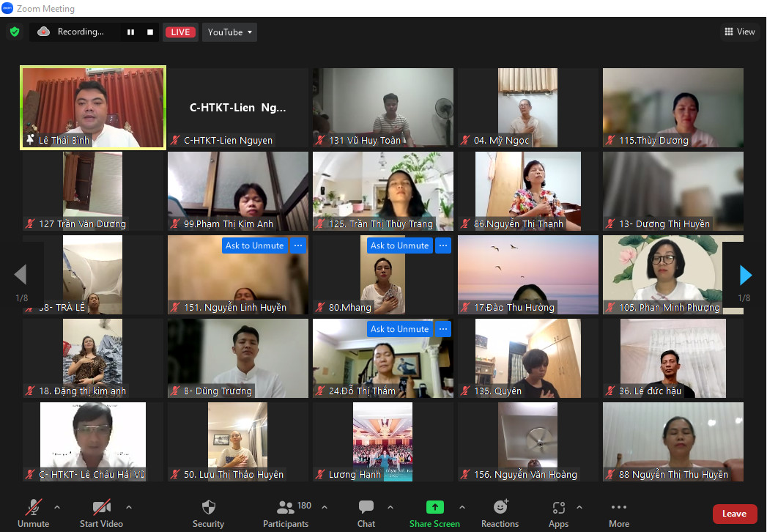Open more options for 24.Đỗ Thị Thắm
Viewport: 767px width, 532px height.
click(x=443, y=329)
